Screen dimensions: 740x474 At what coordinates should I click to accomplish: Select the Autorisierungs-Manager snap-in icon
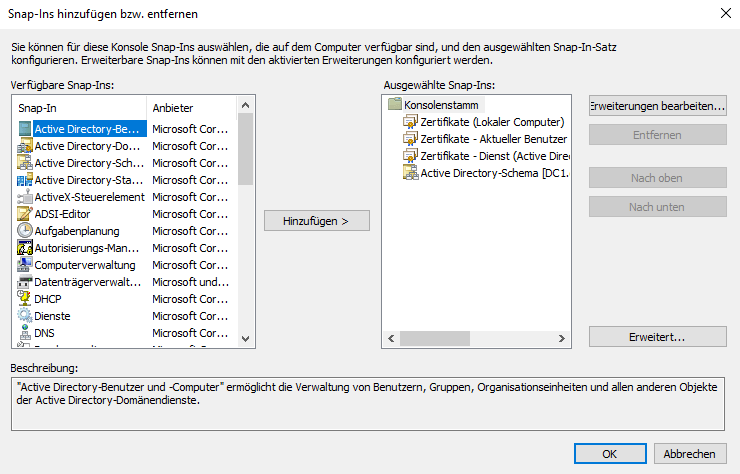pyautogui.click(x=25, y=248)
